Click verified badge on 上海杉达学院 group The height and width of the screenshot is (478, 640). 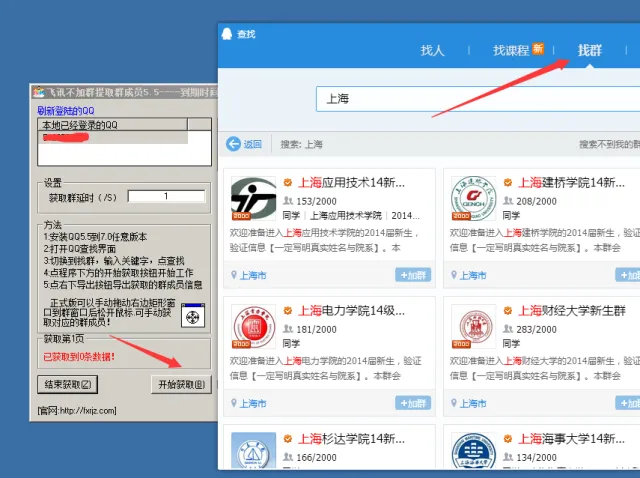point(288,439)
